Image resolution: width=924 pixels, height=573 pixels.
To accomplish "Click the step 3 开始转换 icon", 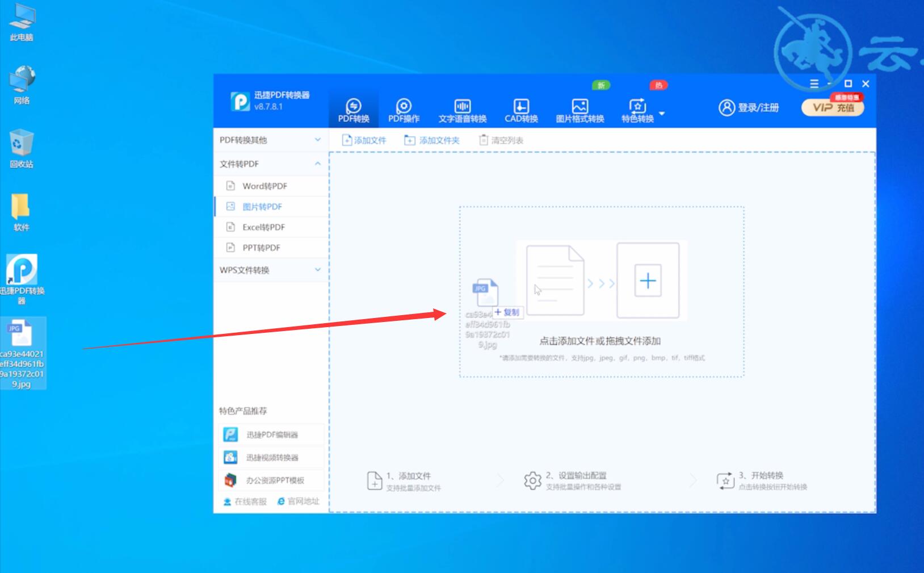I will click(x=725, y=481).
